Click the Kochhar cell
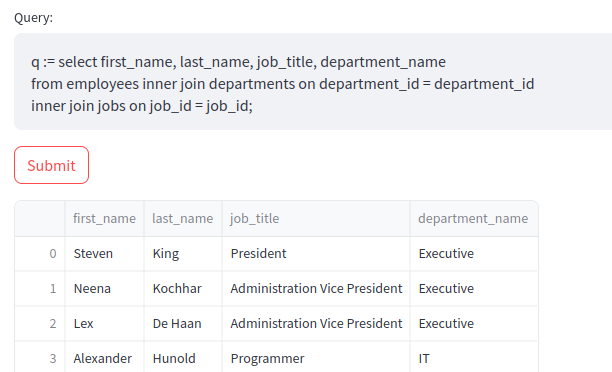The width and height of the screenshot is (612, 372). pyautogui.click(x=183, y=289)
